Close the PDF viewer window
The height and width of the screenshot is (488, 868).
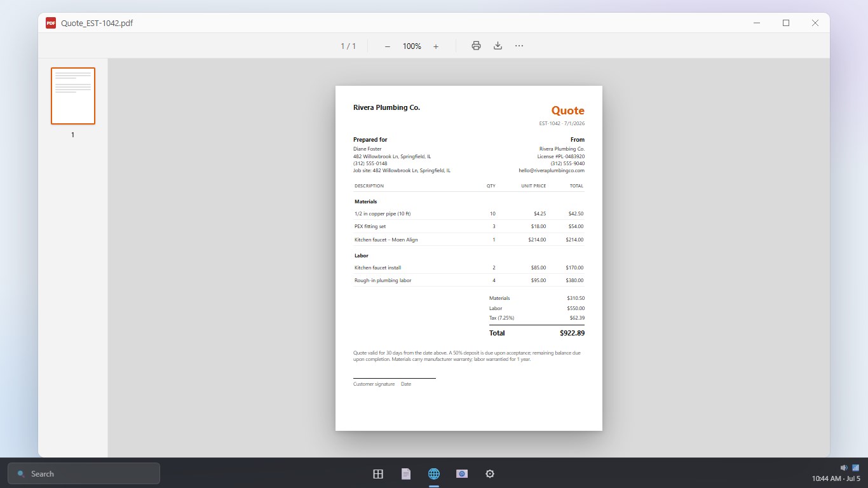[x=815, y=23]
